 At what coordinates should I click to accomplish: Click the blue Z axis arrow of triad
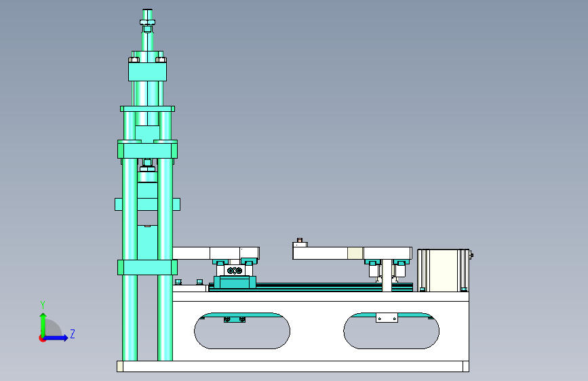(56, 338)
